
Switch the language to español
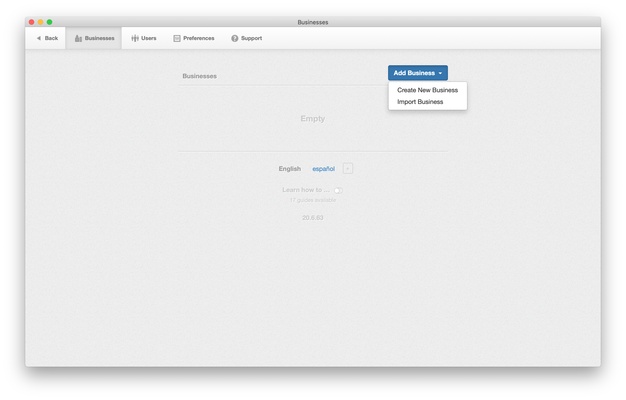coord(323,169)
